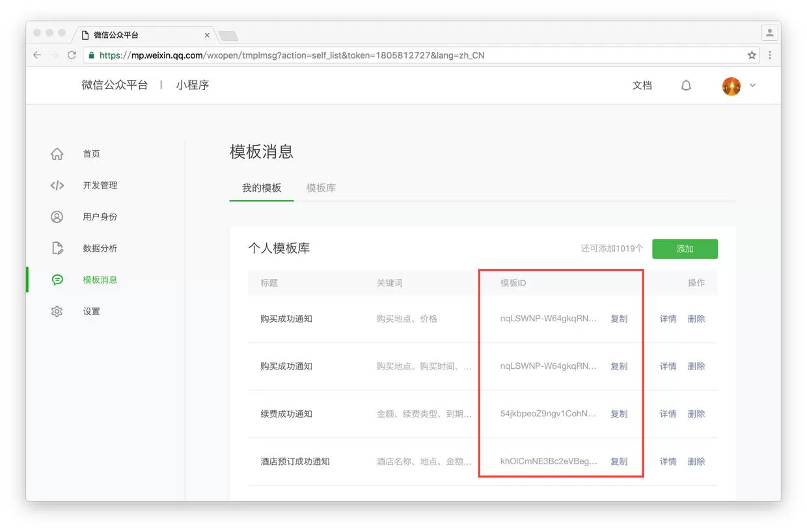This screenshot has height=532, width=807.
Task: Click the chat icon beside 模板消息
Action: point(57,280)
